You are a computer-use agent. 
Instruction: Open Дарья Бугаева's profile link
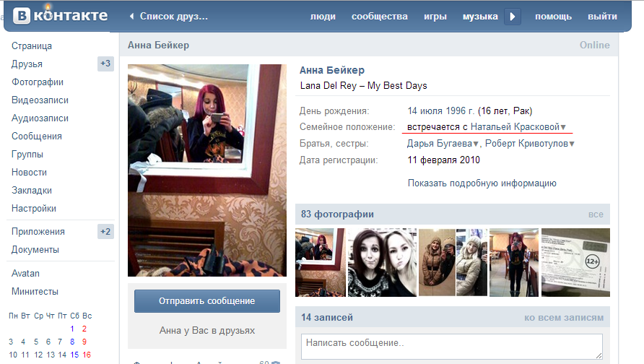coord(440,144)
